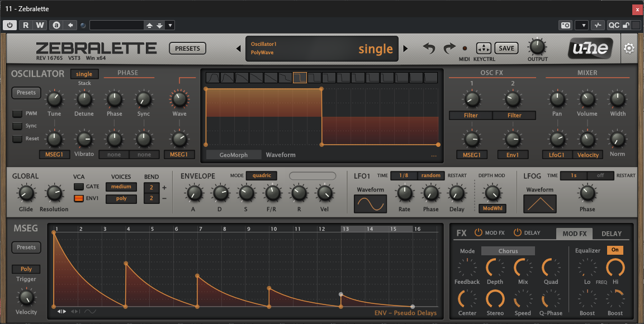The width and height of the screenshot is (644, 324).
Task: Open the voices 'medium' dropdown
Action: tap(121, 187)
